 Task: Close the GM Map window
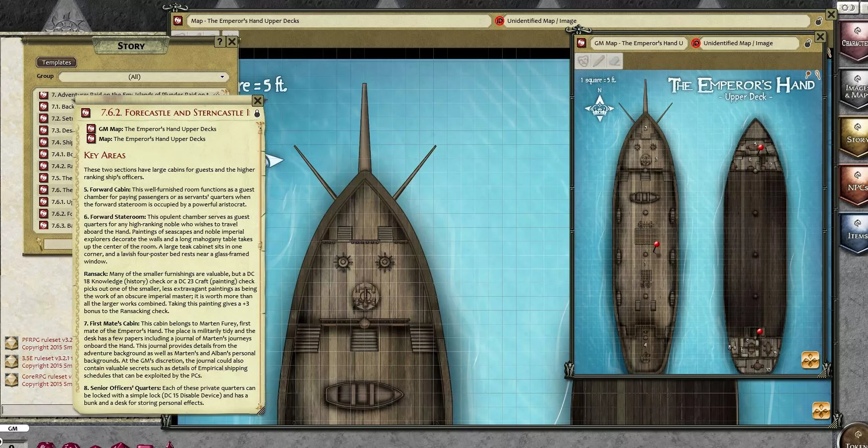(x=820, y=37)
